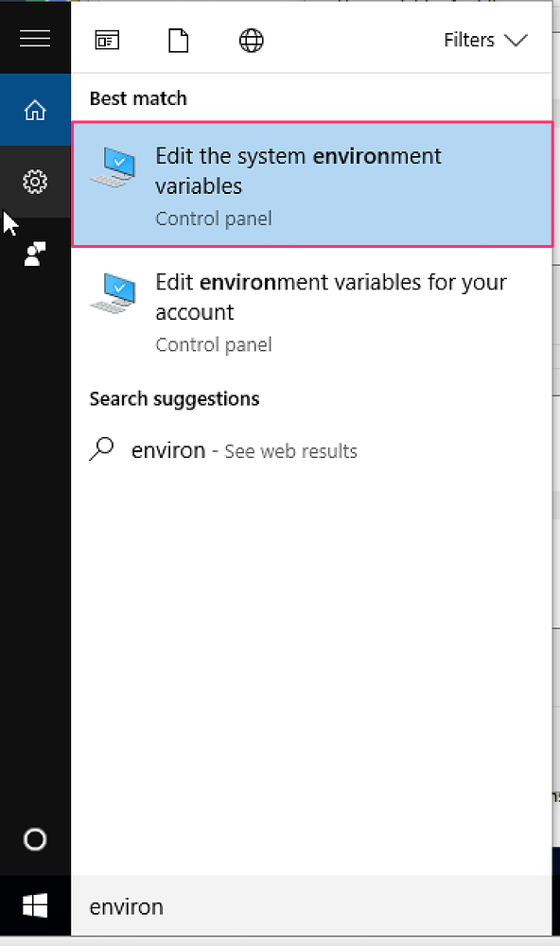560x946 pixels.
Task: Open Edit the system environment variables result
Action: point(312,184)
